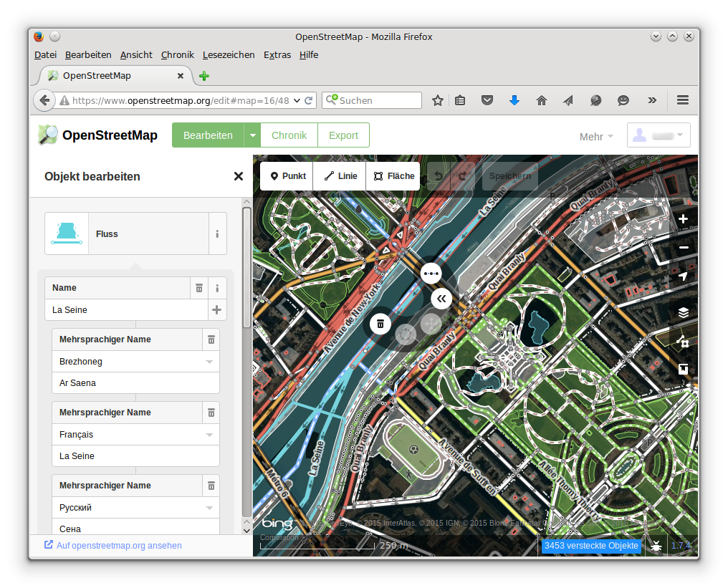Click the reverse direction double-arrow icon
728x588 pixels.
tap(441, 299)
